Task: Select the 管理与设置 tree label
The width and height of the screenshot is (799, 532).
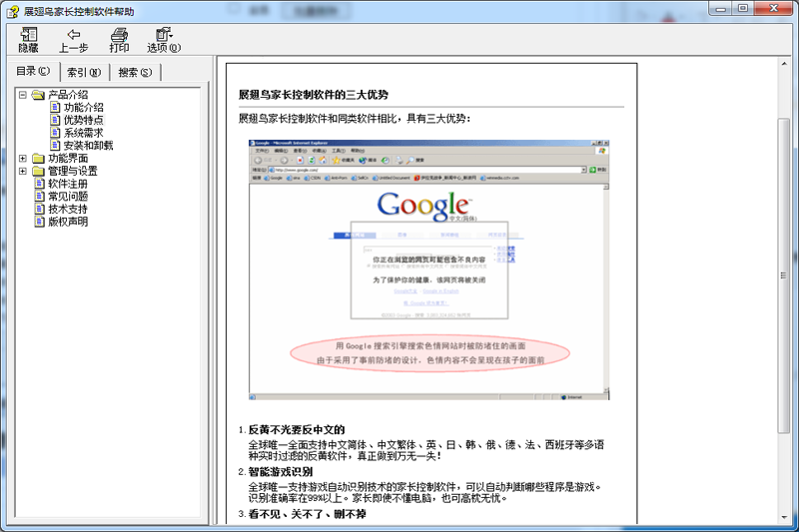Action: (x=73, y=171)
